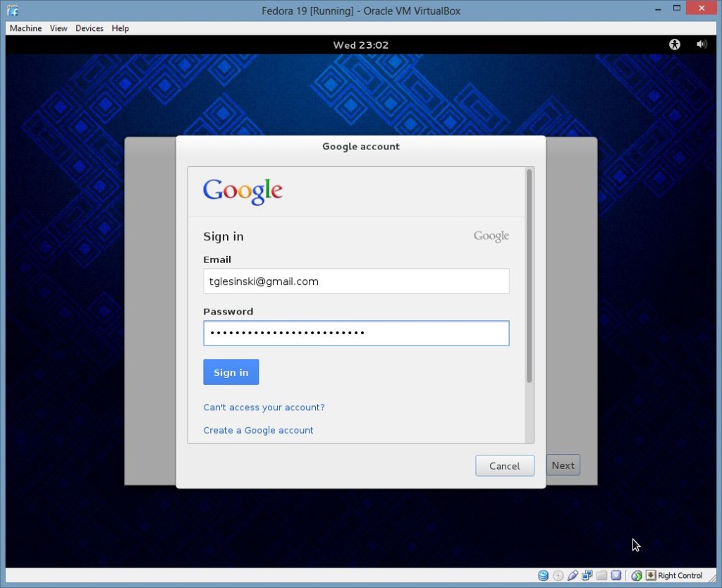The width and height of the screenshot is (722, 588).
Task: Close the VirtualBox window
Action: [x=702, y=8]
